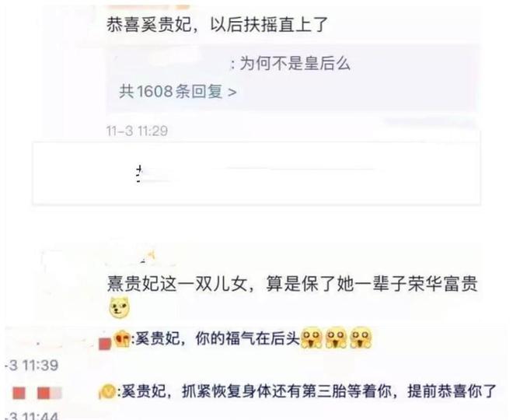The width and height of the screenshot is (513, 420).
Task: Click the crying-laughing emoji avatar before 奚贵妃
Action: 122,339
